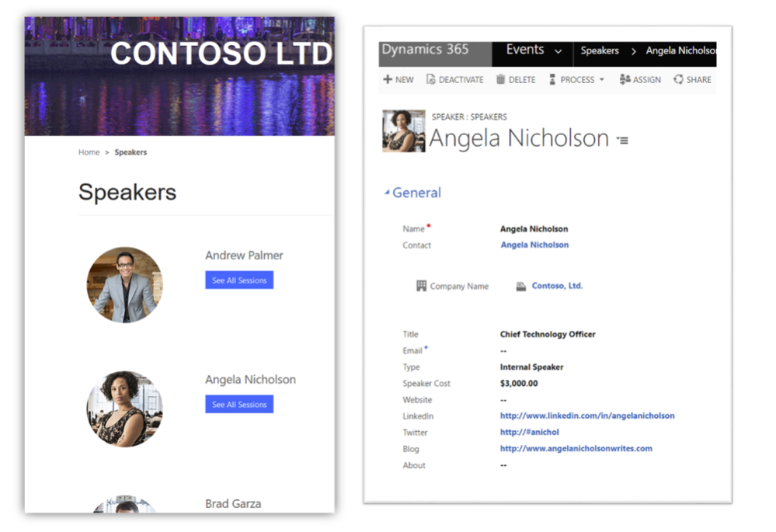Click the Andrew Palmer speaker name
776x532 pixels.
(244, 256)
